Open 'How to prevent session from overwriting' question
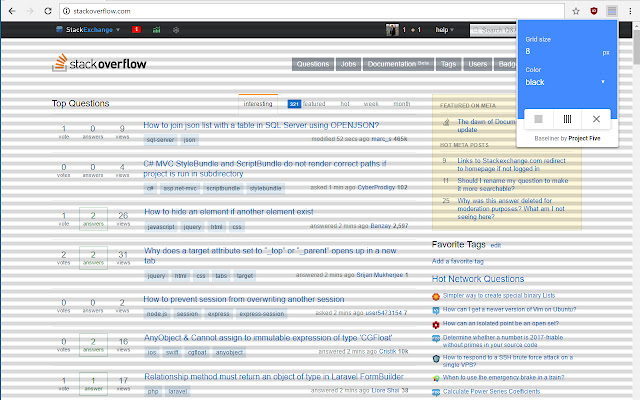Viewport: 640px width, 400px height. (x=244, y=299)
